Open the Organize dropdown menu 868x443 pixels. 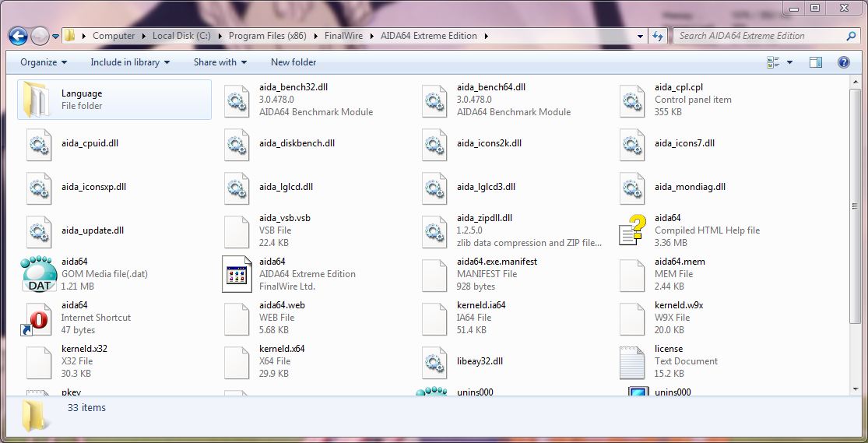click(44, 62)
